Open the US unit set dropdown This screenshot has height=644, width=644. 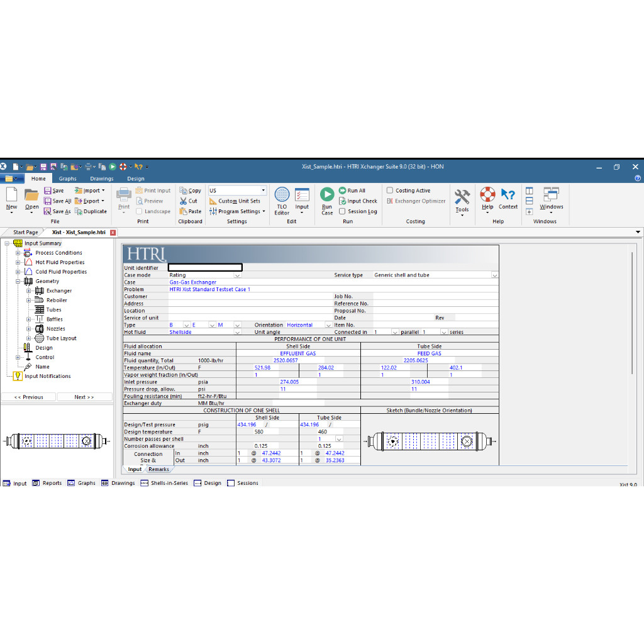tap(263, 190)
